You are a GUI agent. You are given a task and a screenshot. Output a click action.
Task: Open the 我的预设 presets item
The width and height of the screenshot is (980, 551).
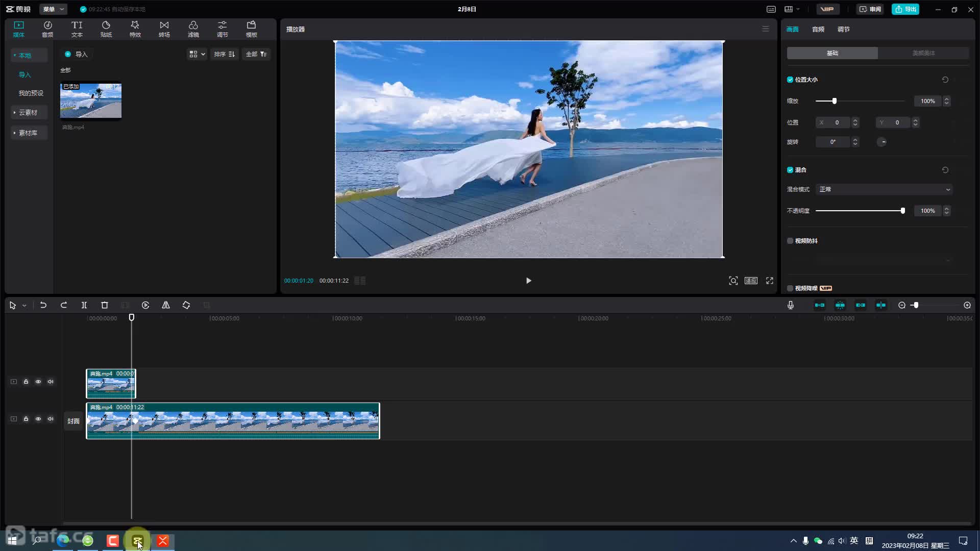(x=31, y=93)
